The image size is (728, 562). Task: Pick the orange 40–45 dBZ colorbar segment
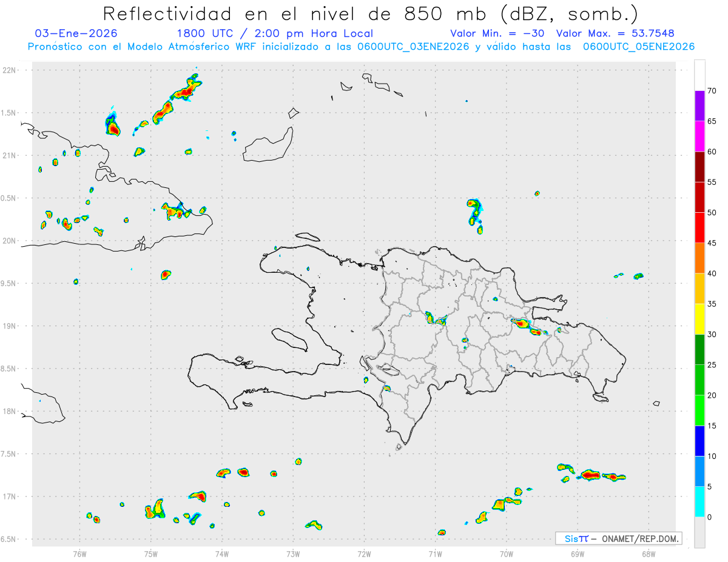pos(699,258)
